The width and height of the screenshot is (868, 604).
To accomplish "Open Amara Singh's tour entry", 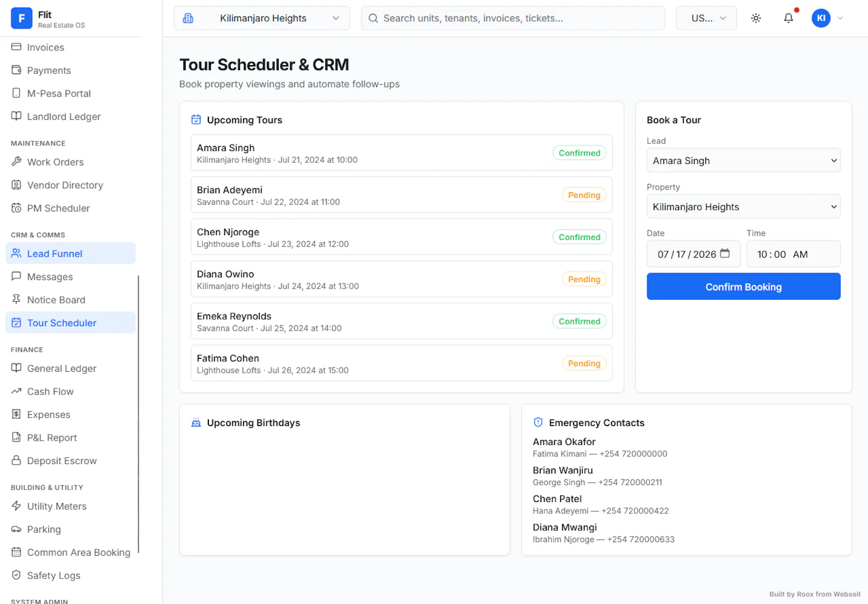I will [401, 153].
